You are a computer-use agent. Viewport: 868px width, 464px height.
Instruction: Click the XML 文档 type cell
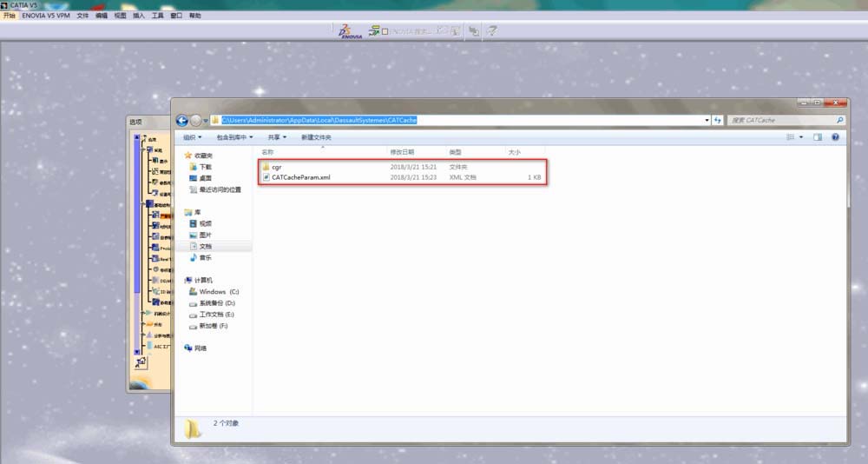click(463, 177)
